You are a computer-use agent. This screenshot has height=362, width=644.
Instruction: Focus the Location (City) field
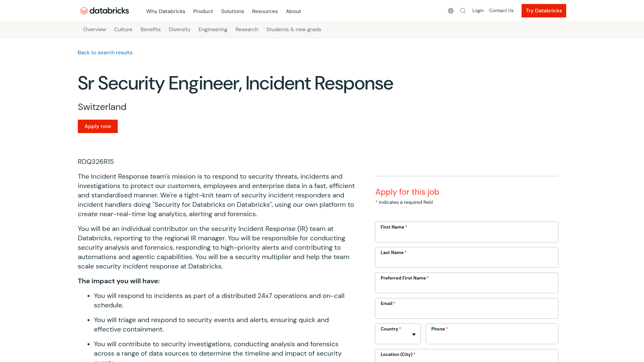pos(467,356)
